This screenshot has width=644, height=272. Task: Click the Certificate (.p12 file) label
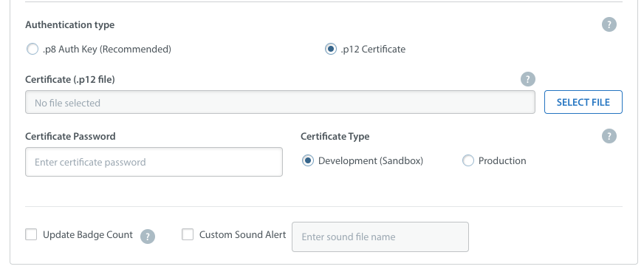[x=70, y=79]
